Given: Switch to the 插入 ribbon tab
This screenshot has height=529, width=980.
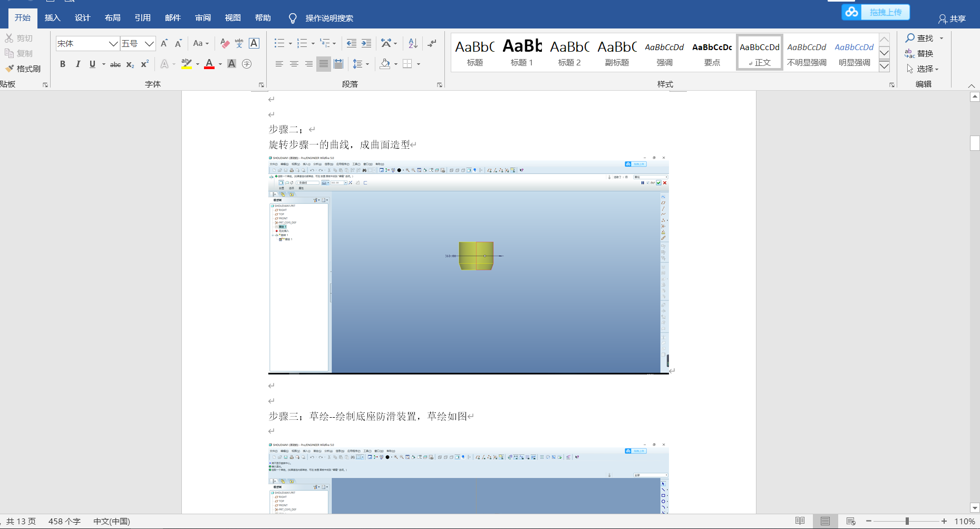Looking at the screenshot, I should pos(52,17).
